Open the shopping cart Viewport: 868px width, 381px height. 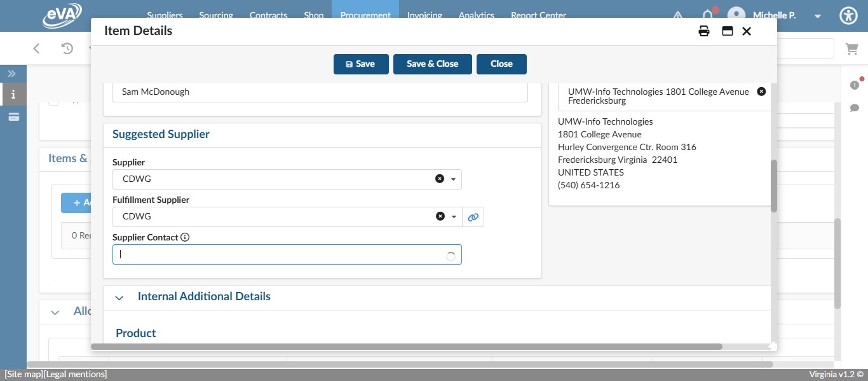pos(851,48)
